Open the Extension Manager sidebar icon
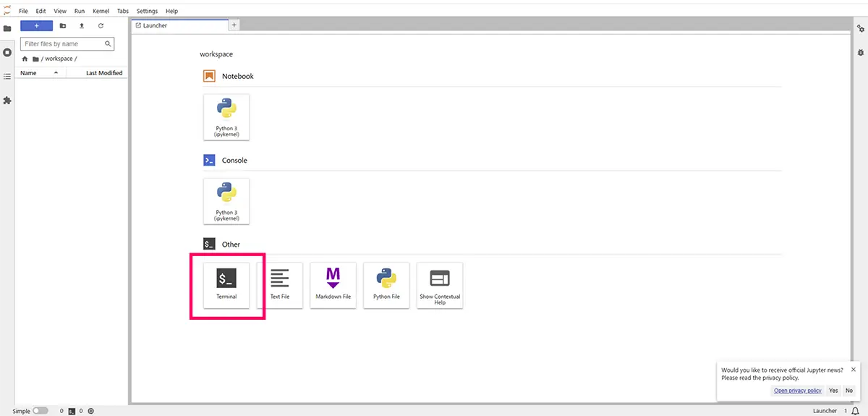The height and width of the screenshot is (416, 868). click(x=7, y=101)
